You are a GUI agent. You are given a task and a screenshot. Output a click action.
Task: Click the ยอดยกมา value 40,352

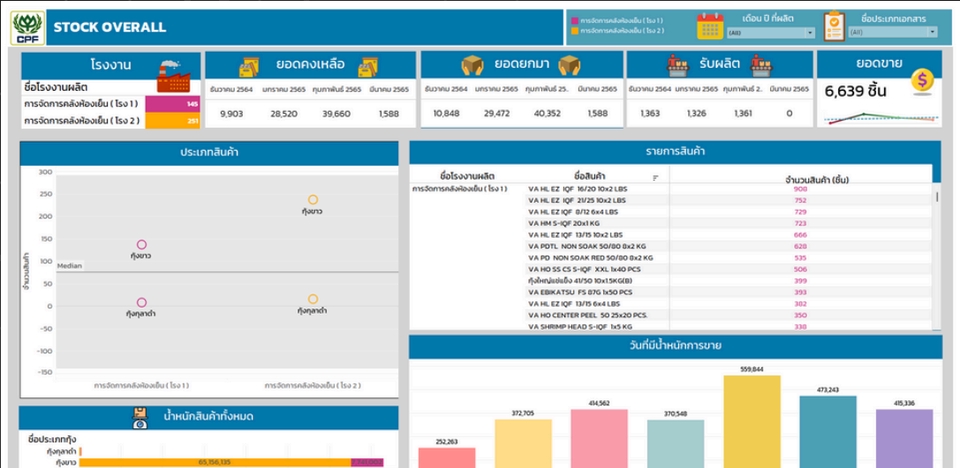(547, 113)
